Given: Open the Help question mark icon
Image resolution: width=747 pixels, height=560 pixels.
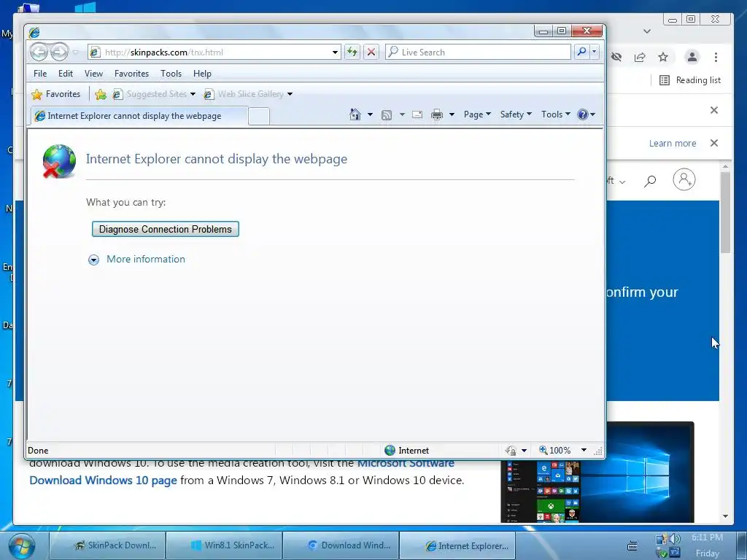Looking at the screenshot, I should 582,114.
